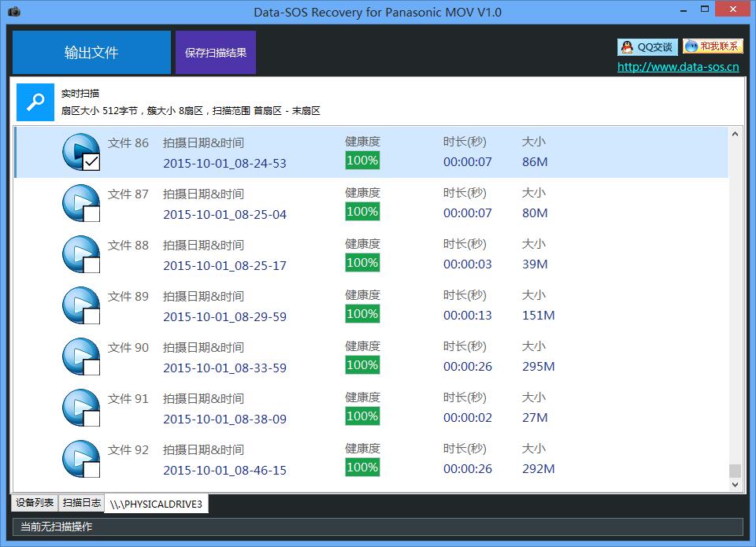
Task: Click the camera app icon in title bar
Action: click(x=14, y=12)
